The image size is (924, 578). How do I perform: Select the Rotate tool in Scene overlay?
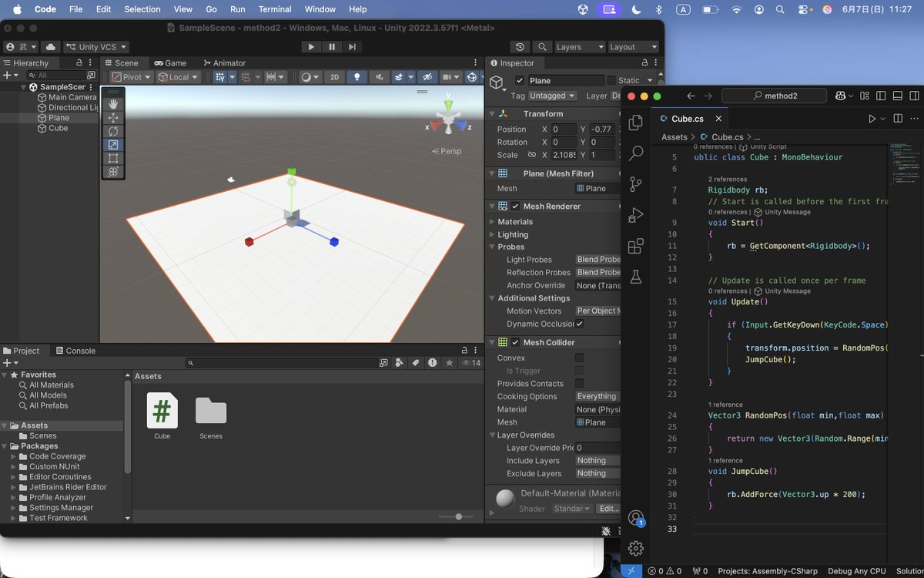tap(113, 131)
